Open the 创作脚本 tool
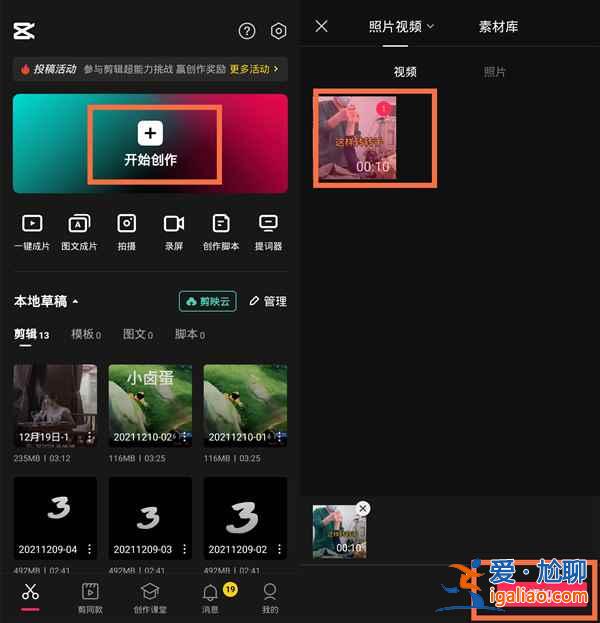600x623 pixels. (x=221, y=232)
